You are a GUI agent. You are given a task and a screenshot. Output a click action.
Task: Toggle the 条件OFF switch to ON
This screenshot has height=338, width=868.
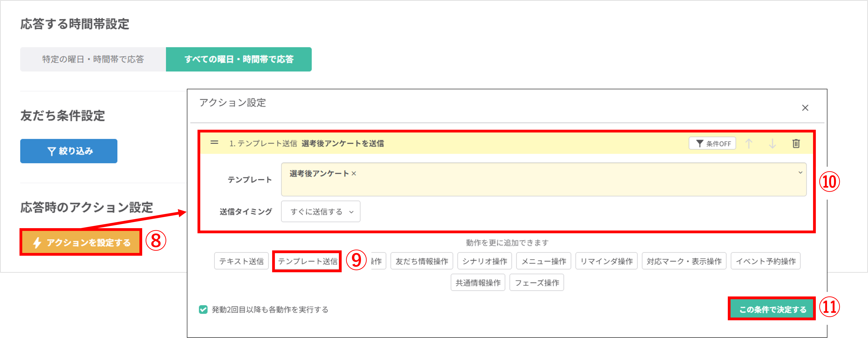click(x=712, y=143)
